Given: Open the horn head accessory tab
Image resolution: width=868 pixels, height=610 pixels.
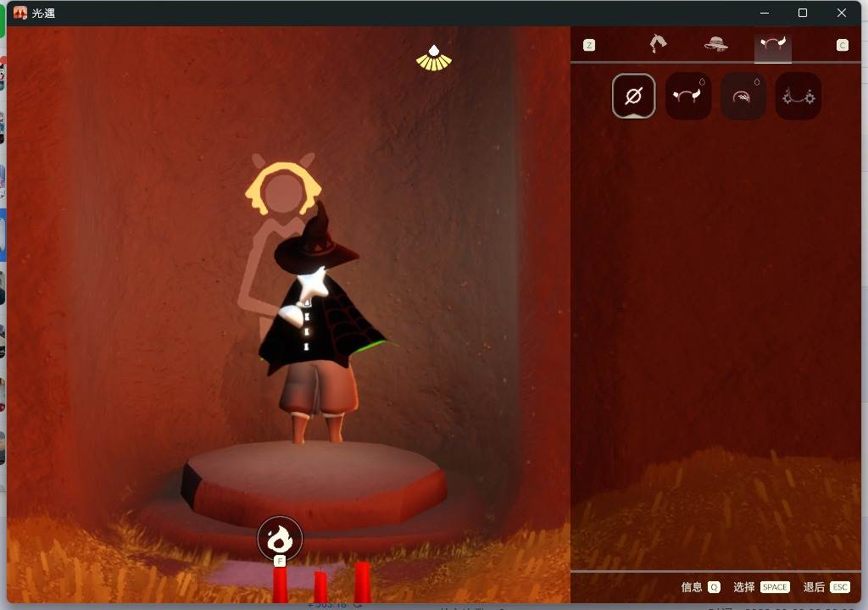Looking at the screenshot, I should (x=773, y=44).
